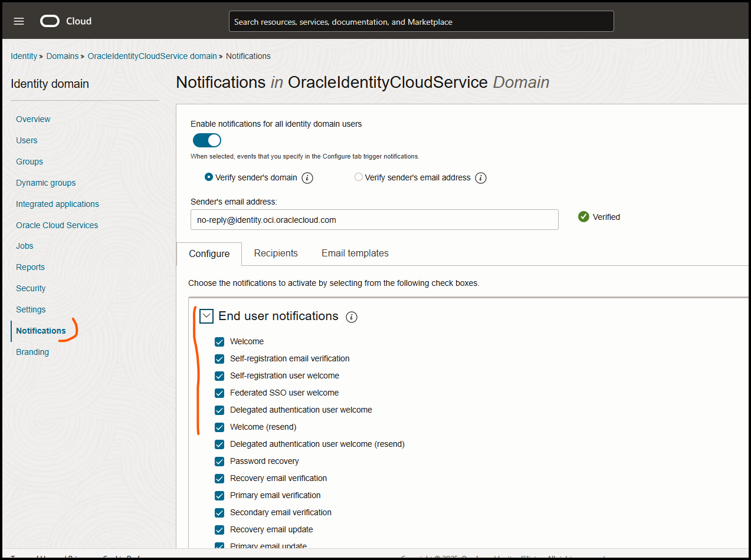This screenshot has width=751, height=560.
Task: Click the Identity domain sidebar heading
Action: [x=50, y=84]
